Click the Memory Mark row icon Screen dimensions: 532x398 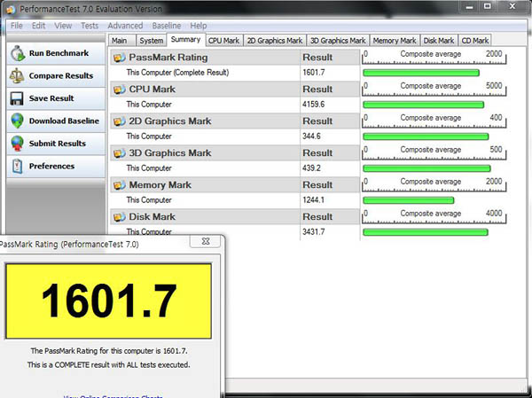click(x=120, y=185)
